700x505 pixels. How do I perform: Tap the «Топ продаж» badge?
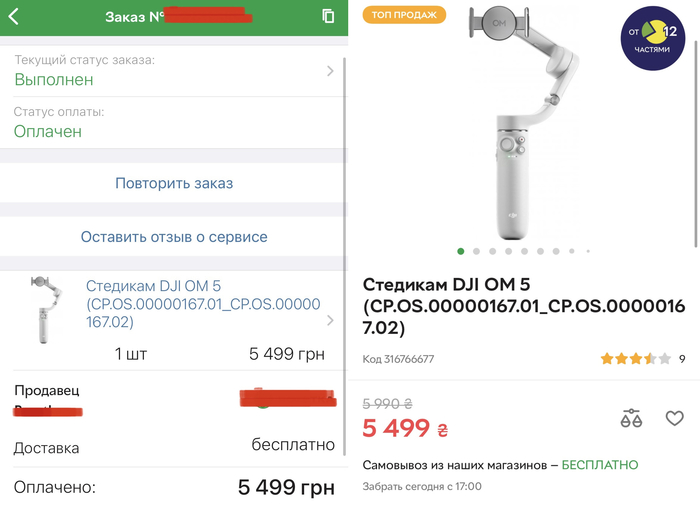pyautogui.click(x=403, y=15)
